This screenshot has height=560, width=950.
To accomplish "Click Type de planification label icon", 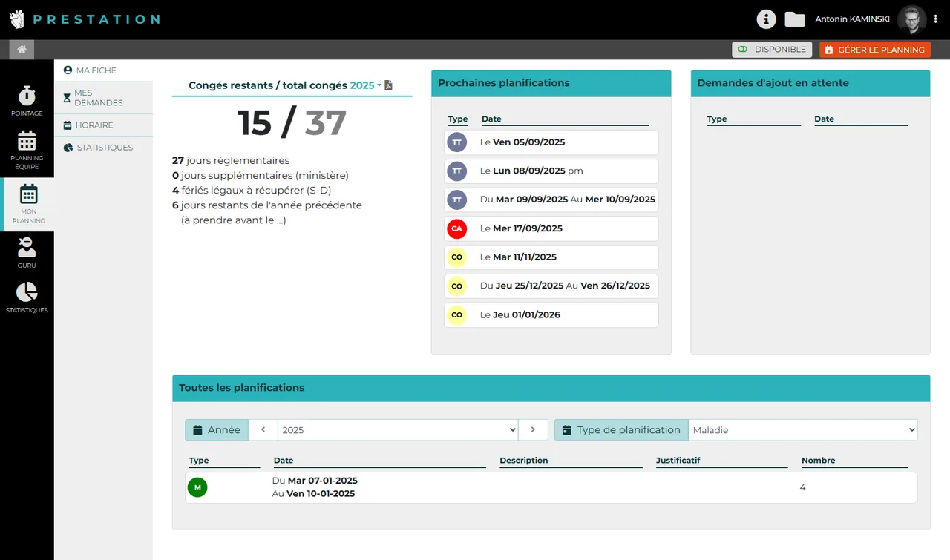I will [x=567, y=430].
